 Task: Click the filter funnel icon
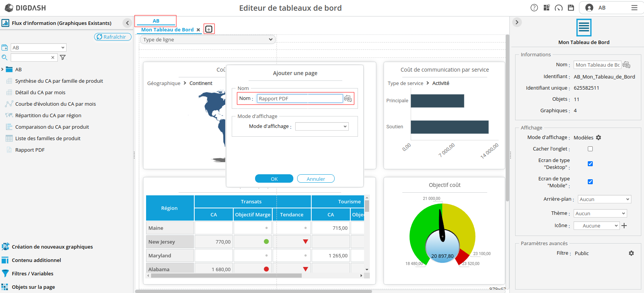63,57
